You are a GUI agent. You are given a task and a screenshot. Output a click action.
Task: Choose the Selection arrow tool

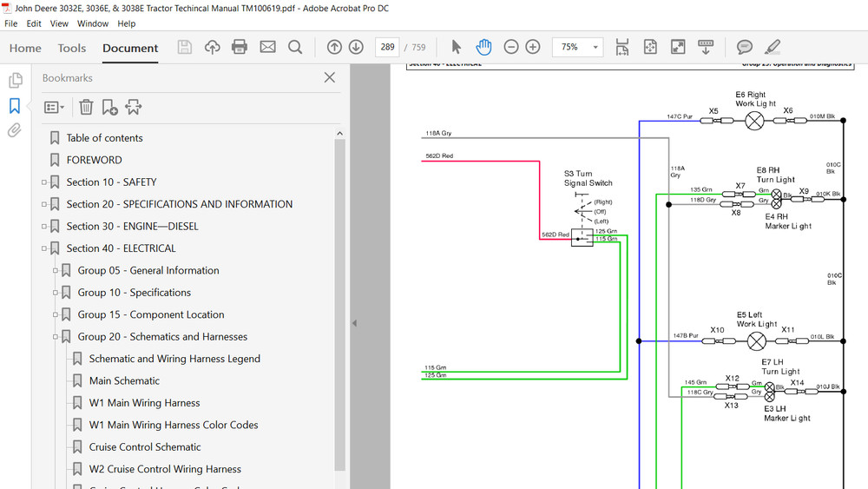(456, 47)
